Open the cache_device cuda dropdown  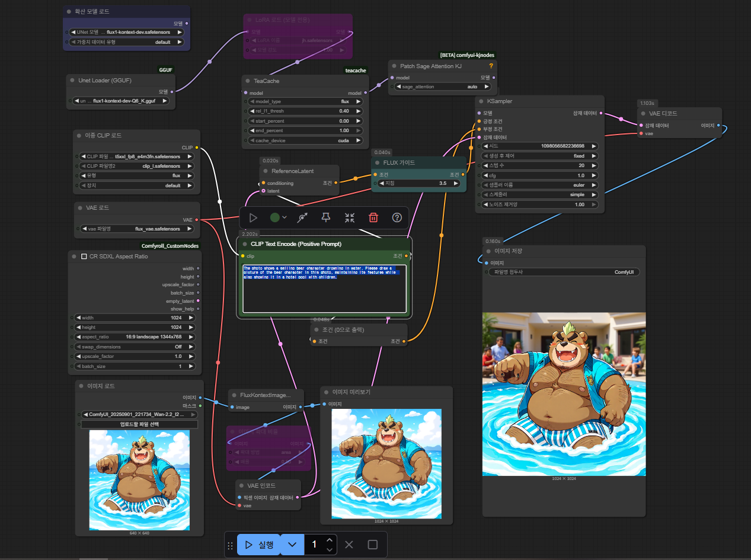tap(304, 140)
